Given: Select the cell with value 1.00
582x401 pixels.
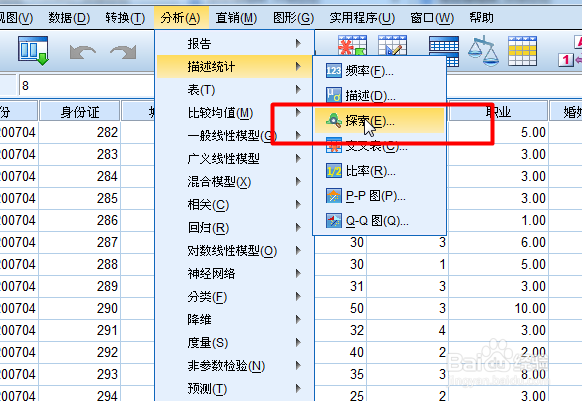Looking at the screenshot, I should pyautogui.click(x=498, y=220).
